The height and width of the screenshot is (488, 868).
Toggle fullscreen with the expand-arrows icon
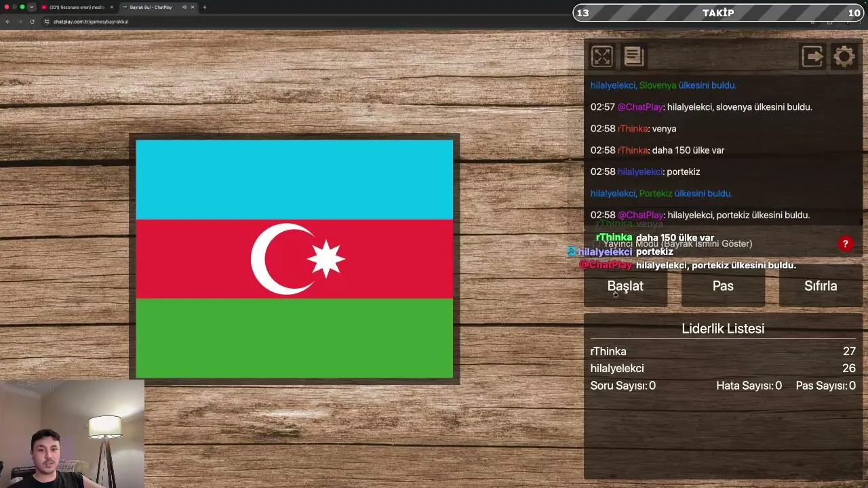tap(601, 56)
